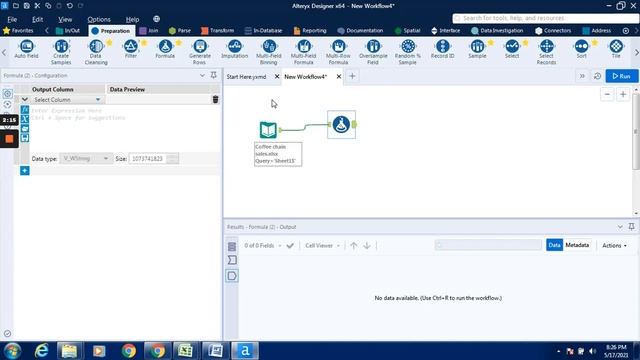
Task: Click the Size value field
Action: tap(148, 158)
